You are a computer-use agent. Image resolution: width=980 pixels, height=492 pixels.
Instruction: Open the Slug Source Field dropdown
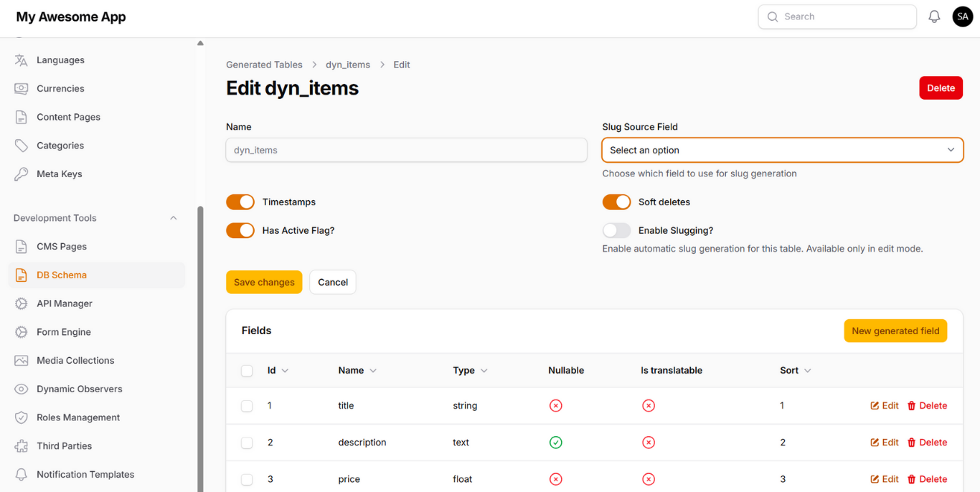(782, 151)
